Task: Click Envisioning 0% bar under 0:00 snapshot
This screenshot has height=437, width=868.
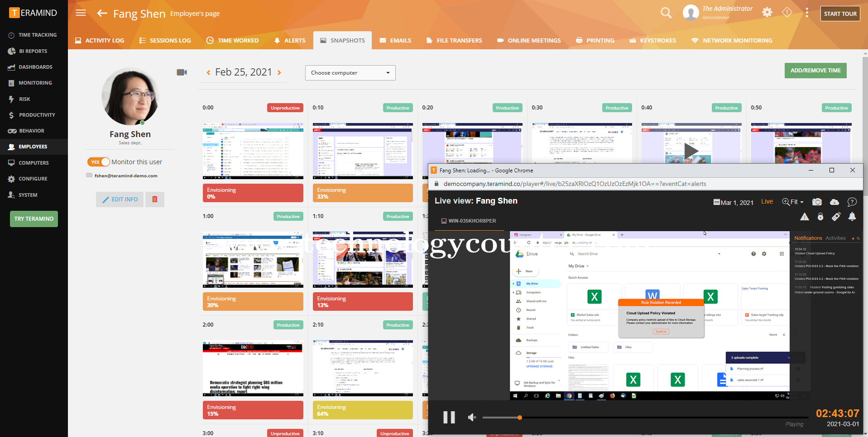Action: point(253,193)
